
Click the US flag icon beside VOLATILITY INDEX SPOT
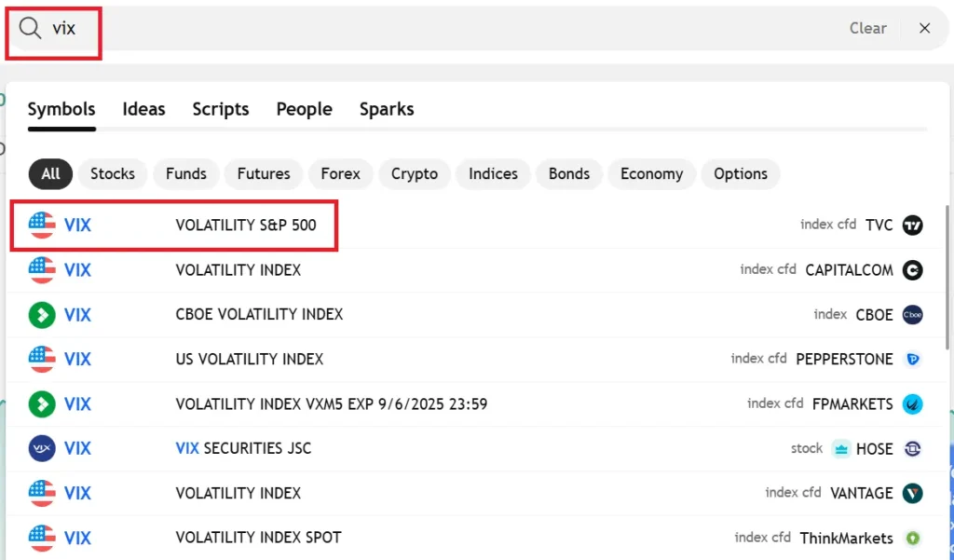42,538
